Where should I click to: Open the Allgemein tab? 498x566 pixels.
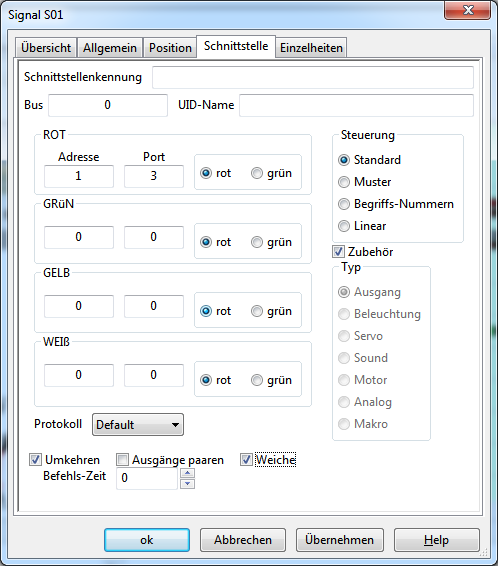110,48
